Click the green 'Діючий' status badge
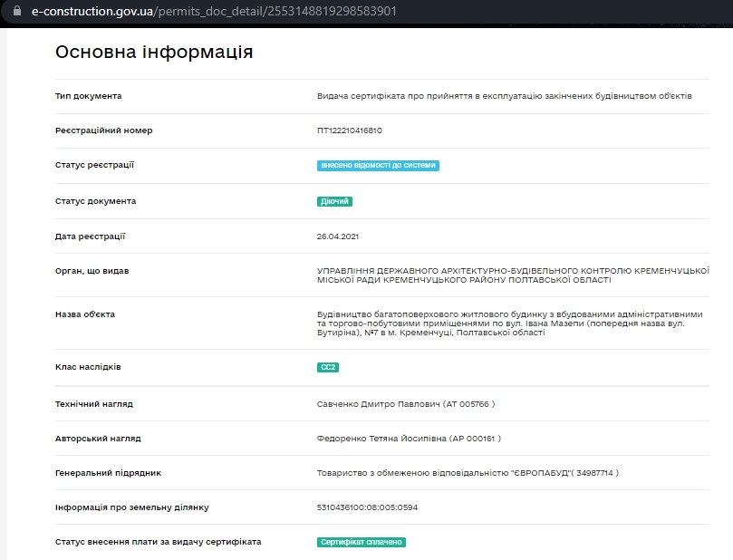 click(x=334, y=201)
